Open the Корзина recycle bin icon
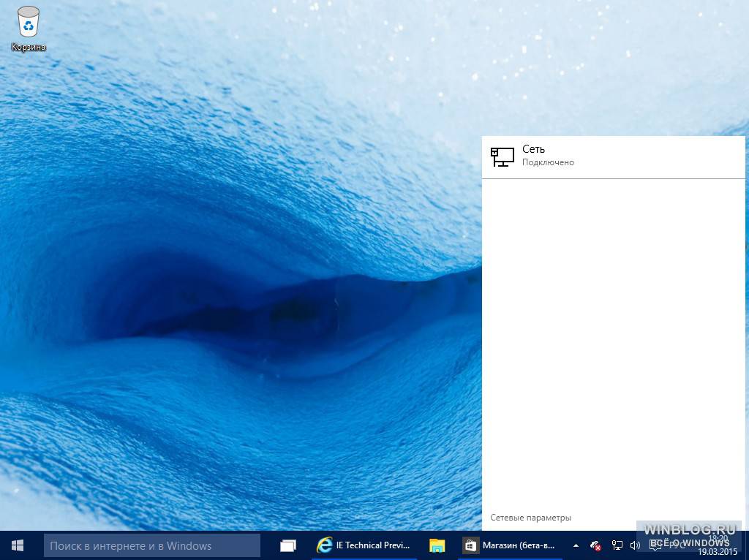This screenshot has height=560, width=749. [29, 29]
